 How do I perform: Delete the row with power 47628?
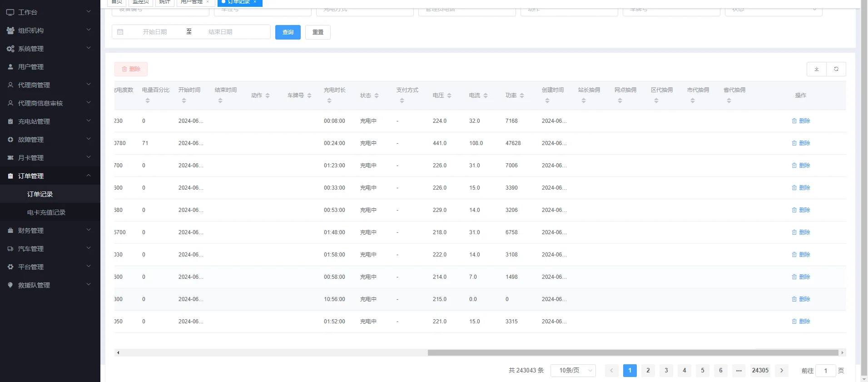click(801, 143)
